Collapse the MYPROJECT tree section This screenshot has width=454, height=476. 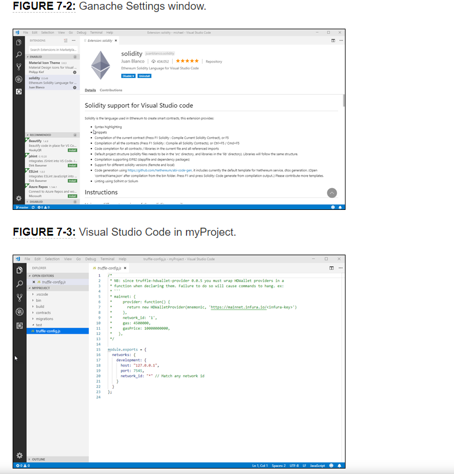tap(58, 288)
